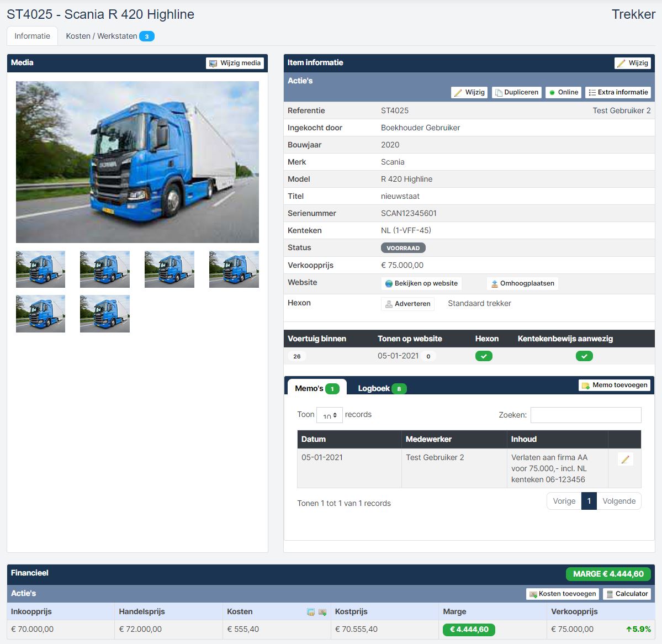Image resolution: width=662 pixels, height=644 pixels.
Task: Edit the memo from Test Gebruiker 2 with pencil
Action: tap(625, 459)
